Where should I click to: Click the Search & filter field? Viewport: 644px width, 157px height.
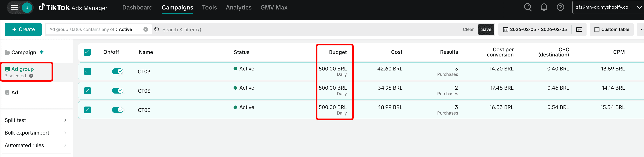pyautogui.click(x=300, y=29)
